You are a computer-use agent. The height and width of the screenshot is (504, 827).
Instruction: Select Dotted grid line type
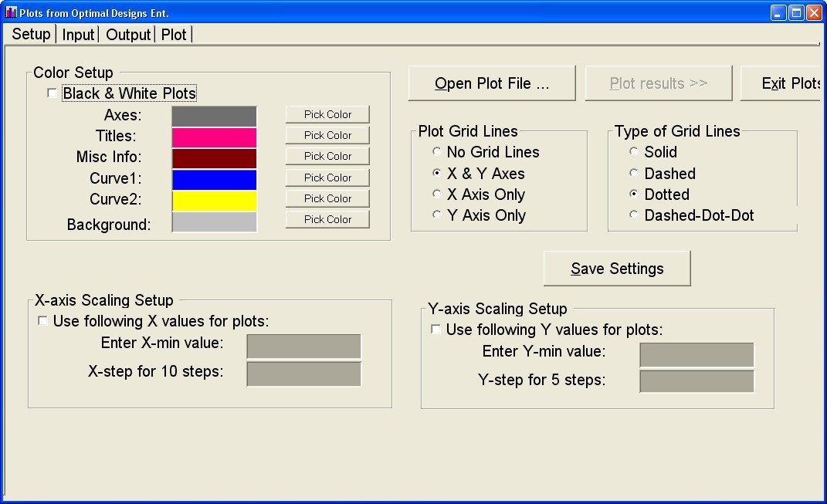click(x=633, y=194)
